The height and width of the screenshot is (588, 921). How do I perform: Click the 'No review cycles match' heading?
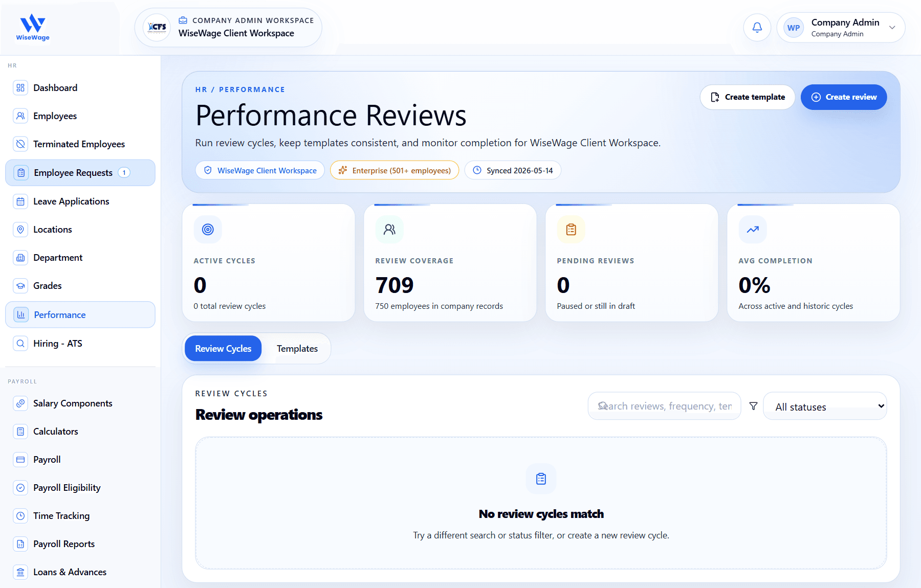point(541,514)
